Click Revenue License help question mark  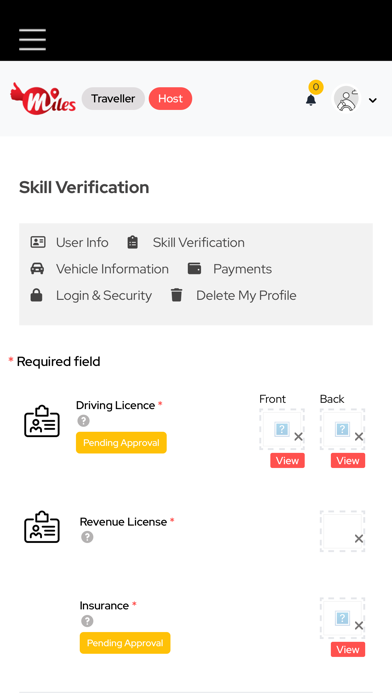click(x=87, y=537)
